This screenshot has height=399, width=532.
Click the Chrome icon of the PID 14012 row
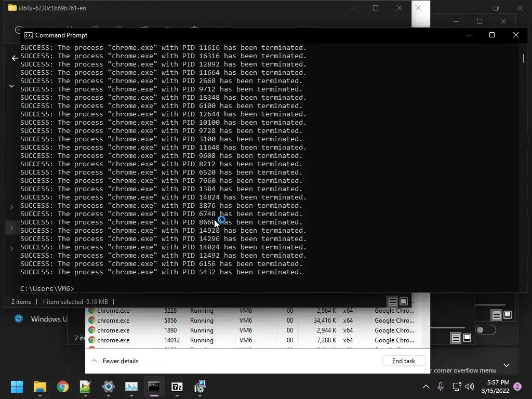(91, 340)
